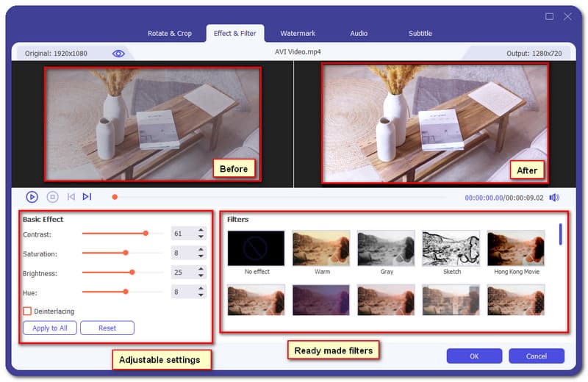Viewport: 588px width, 382px height.
Task: Select the purple filter thumbnail below Warm
Action: [321, 300]
